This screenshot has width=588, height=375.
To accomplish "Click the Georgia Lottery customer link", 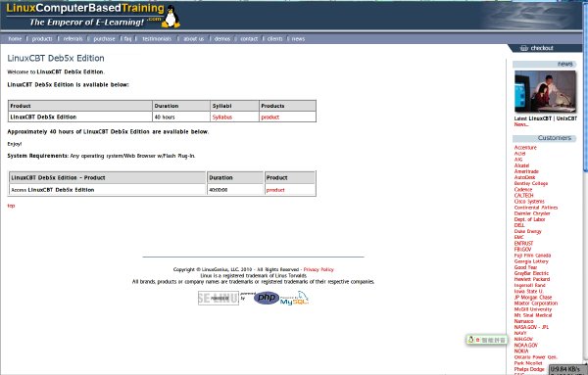I will (x=531, y=261).
